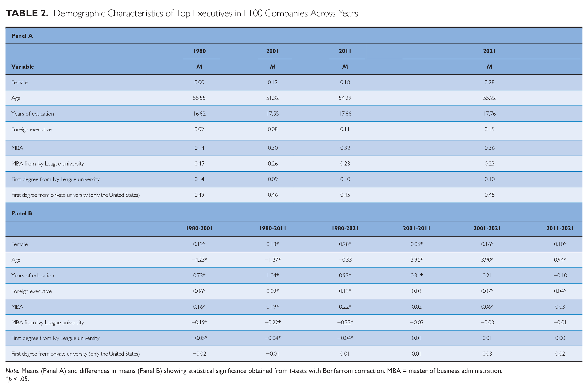The width and height of the screenshot is (588, 388).
Task: Select the Age difference value −4.23*
Action: (x=199, y=260)
